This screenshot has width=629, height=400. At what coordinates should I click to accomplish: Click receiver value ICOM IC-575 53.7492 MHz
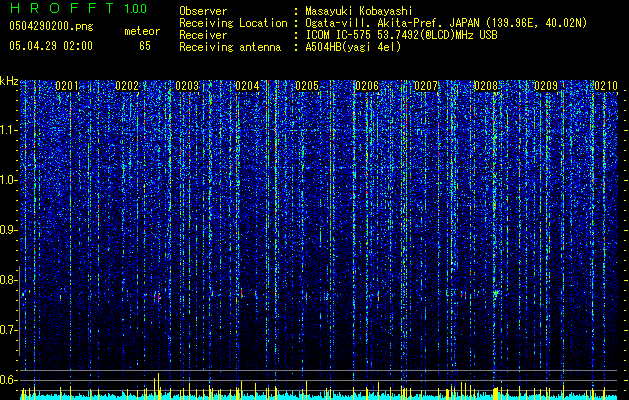[x=401, y=35]
